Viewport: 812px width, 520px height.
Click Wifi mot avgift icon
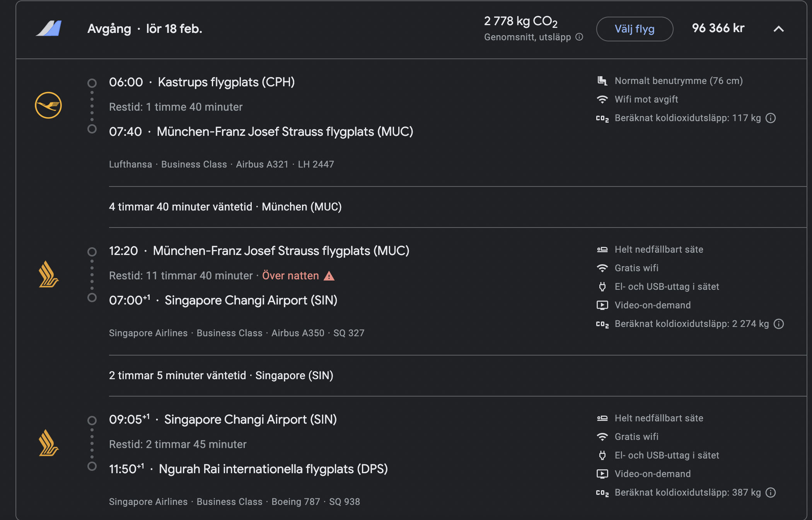tap(602, 99)
